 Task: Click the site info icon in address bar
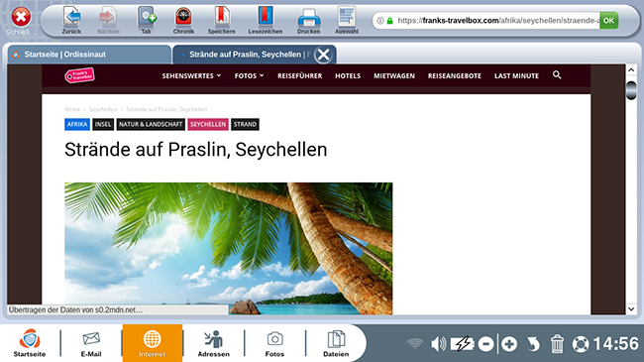[380, 21]
